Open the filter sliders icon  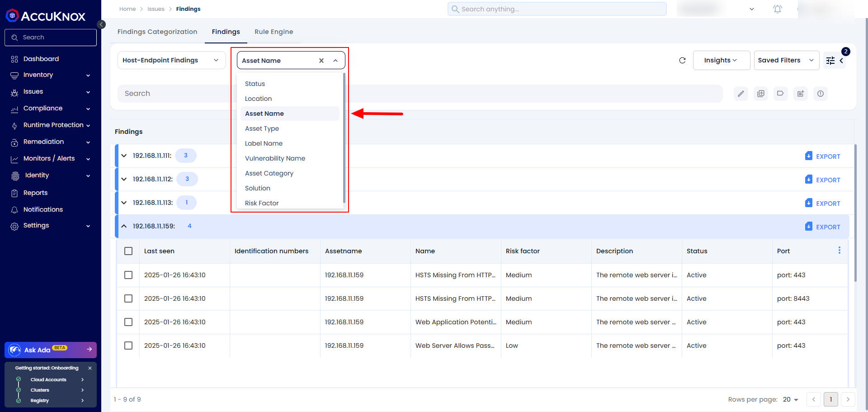830,61
